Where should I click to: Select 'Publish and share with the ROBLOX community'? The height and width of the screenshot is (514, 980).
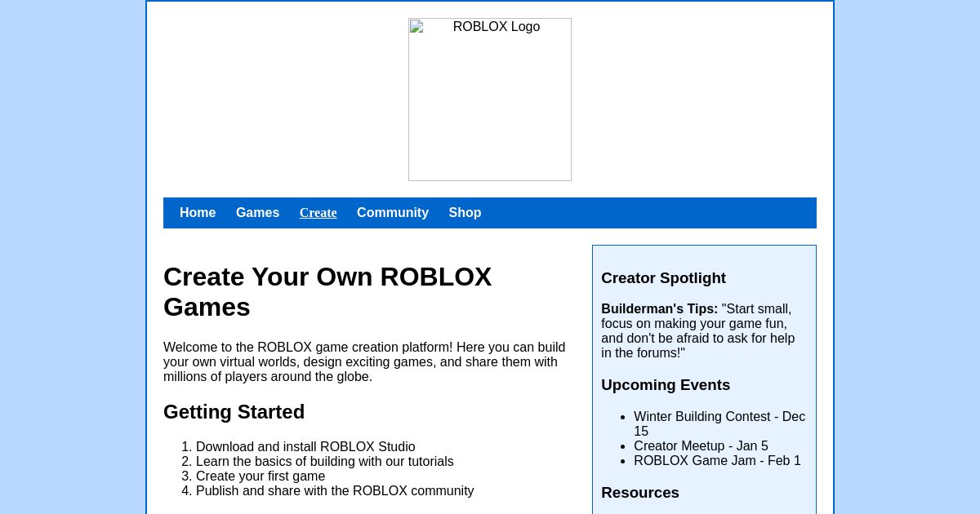(335, 490)
